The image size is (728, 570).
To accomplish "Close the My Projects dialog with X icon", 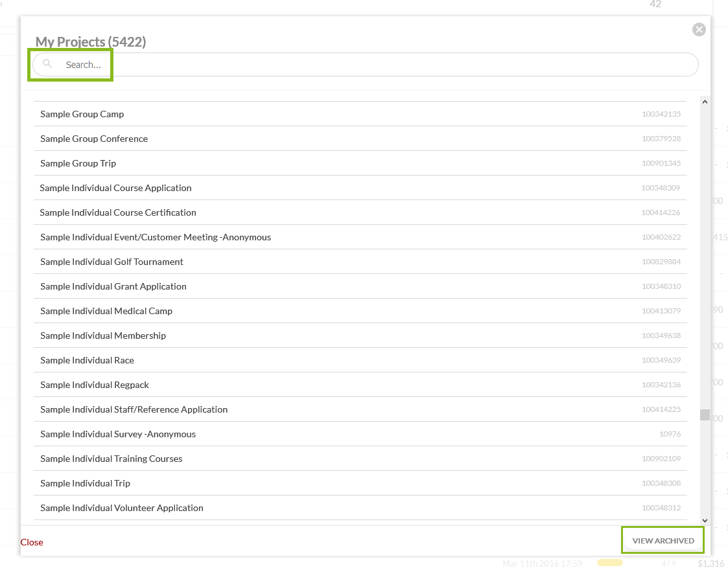I will coord(699,29).
